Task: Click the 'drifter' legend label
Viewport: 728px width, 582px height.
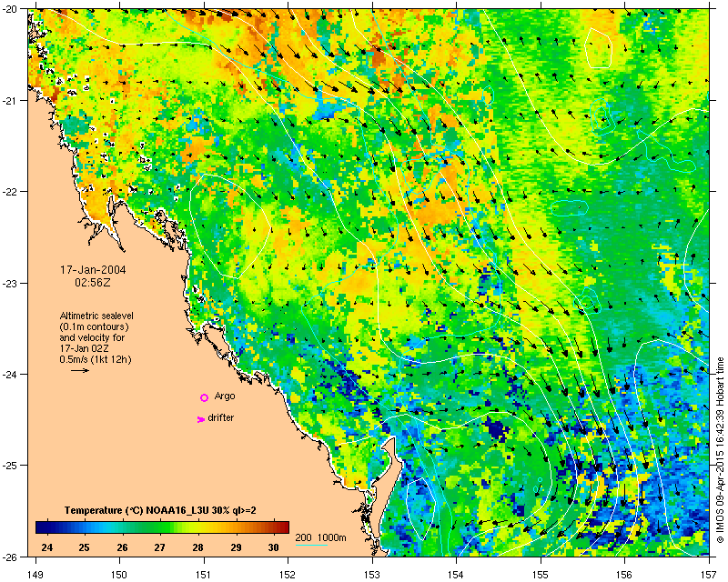Action: (x=221, y=417)
